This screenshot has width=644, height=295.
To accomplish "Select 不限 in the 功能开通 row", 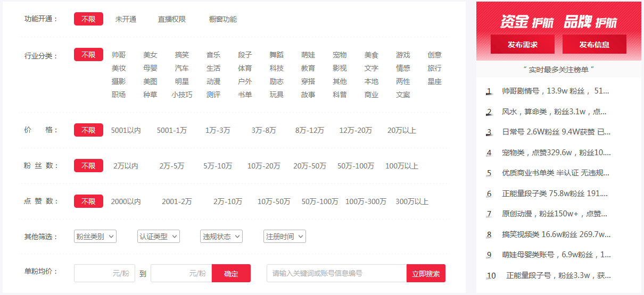I will (x=88, y=19).
